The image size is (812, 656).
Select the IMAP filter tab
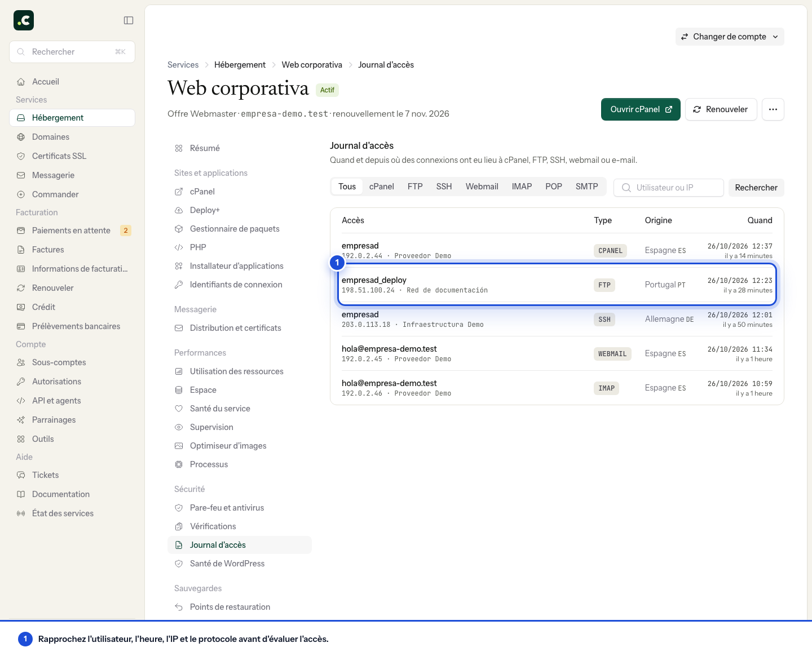point(522,187)
